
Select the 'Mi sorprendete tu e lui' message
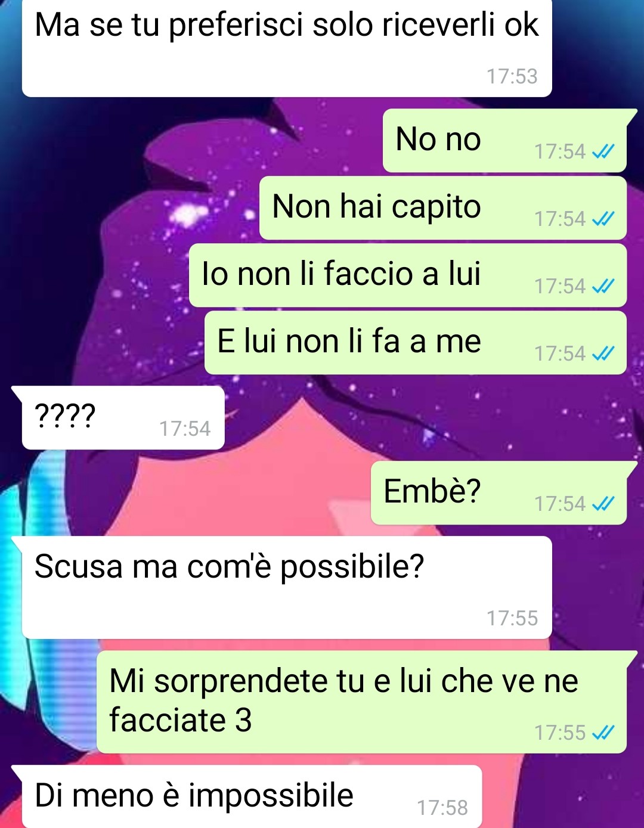361,702
